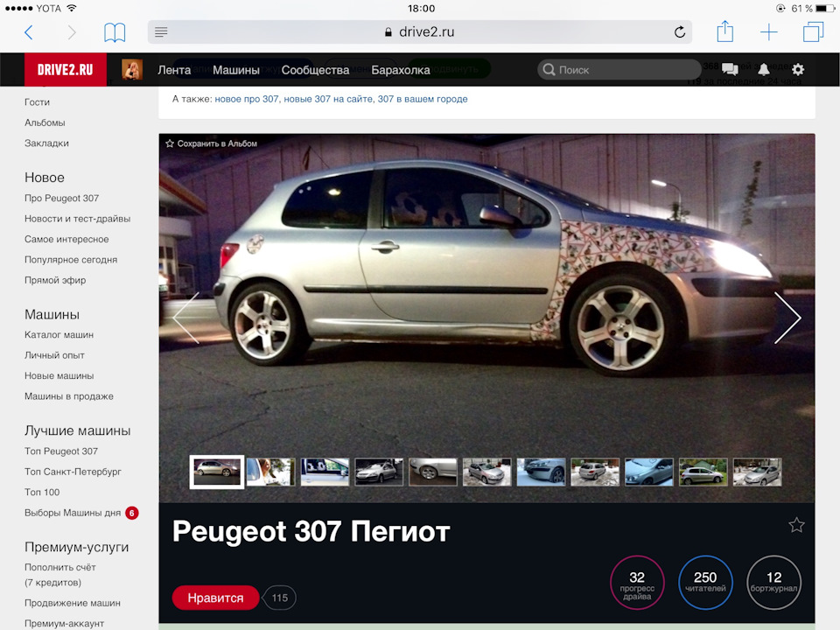The width and height of the screenshot is (840, 630).
Task: Open Топ Санкт-Петербург link
Action: [x=73, y=472]
